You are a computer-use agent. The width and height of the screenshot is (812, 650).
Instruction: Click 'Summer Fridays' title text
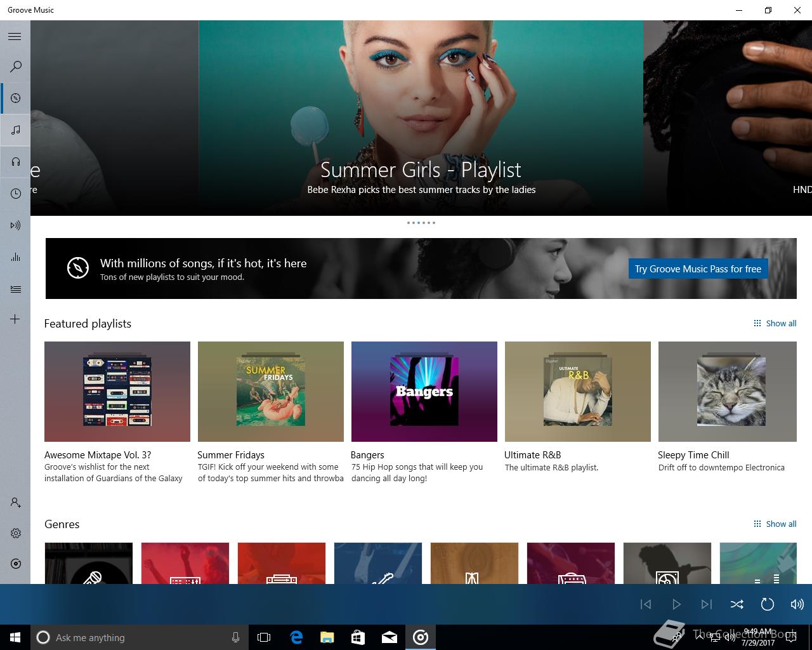click(x=231, y=454)
